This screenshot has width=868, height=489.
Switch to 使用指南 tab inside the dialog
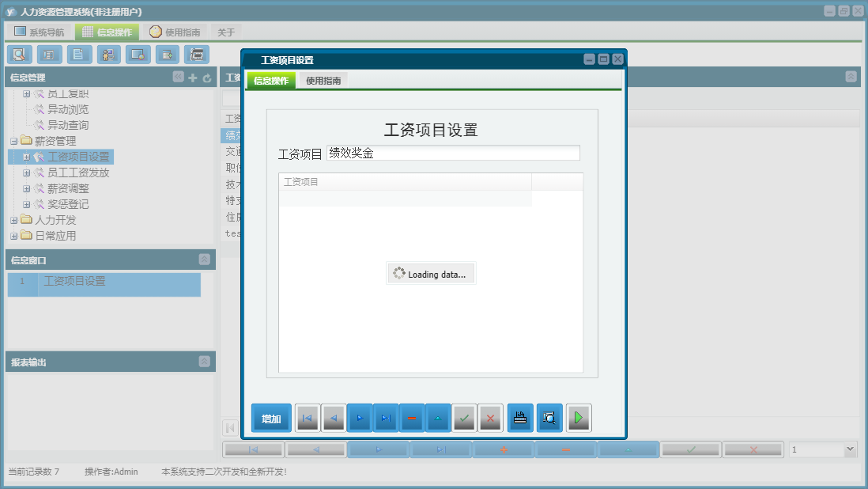pyautogui.click(x=323, y=80)
